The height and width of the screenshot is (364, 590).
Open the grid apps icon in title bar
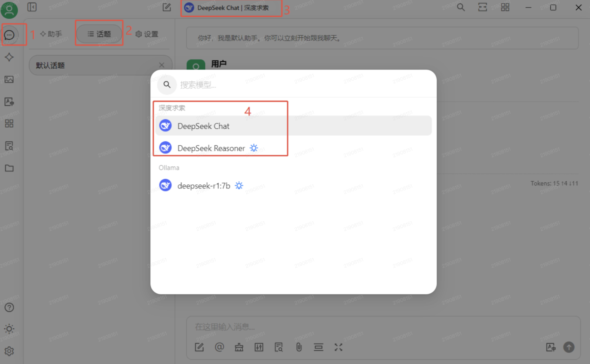pos(505,7)
